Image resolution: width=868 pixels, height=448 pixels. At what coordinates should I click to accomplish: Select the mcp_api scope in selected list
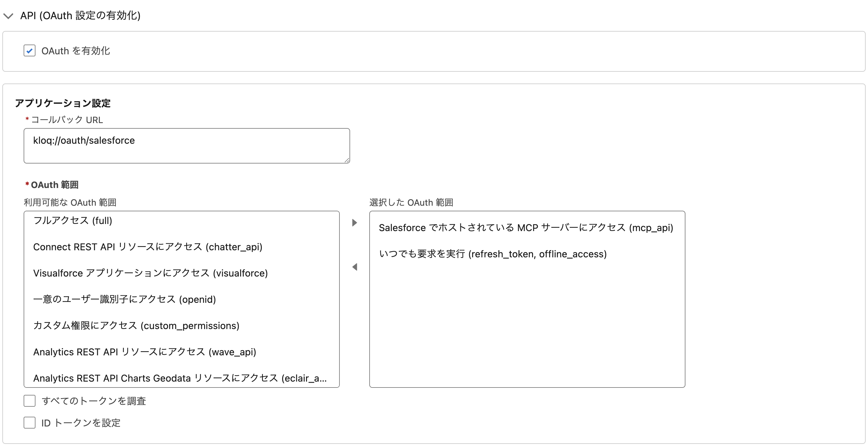[527, 228]
